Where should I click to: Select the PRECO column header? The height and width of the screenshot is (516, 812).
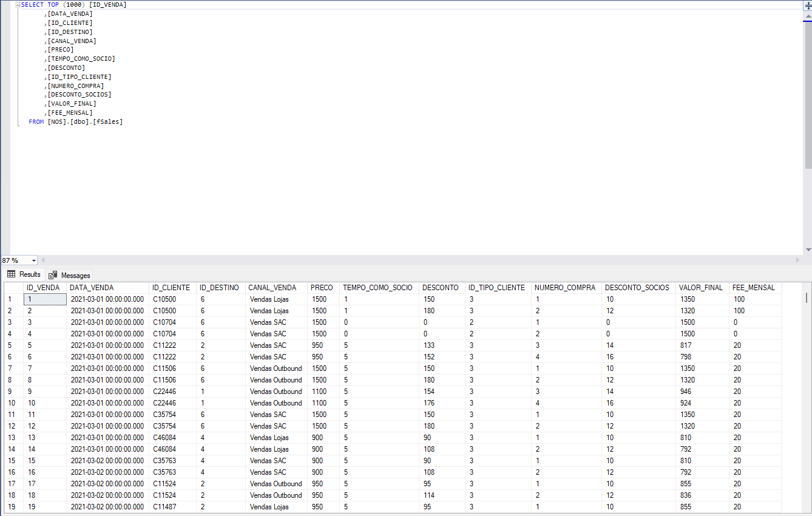click(x=323, y=288)
